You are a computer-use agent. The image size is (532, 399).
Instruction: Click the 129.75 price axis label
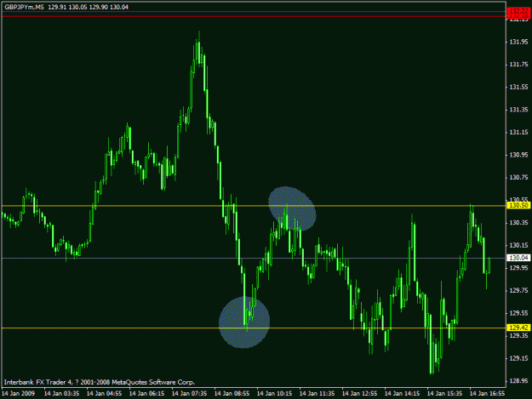tap(518, 290)
